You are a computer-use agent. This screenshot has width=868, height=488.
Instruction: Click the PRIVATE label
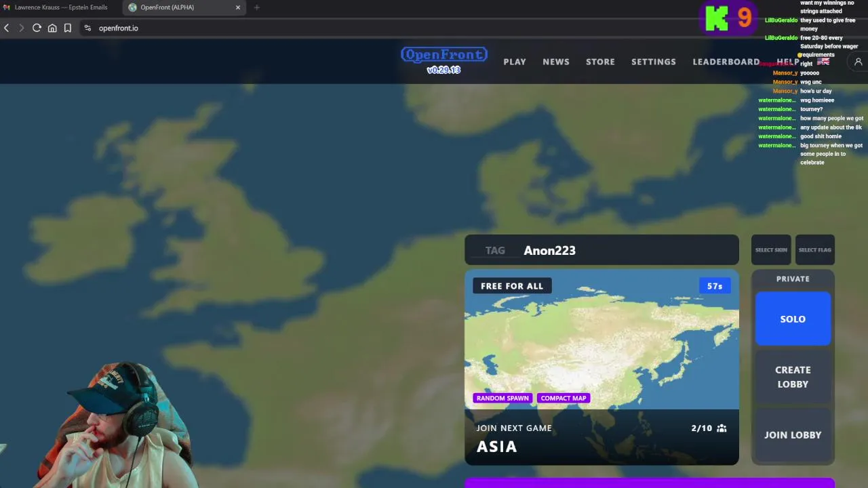click(x=793, y=279)
